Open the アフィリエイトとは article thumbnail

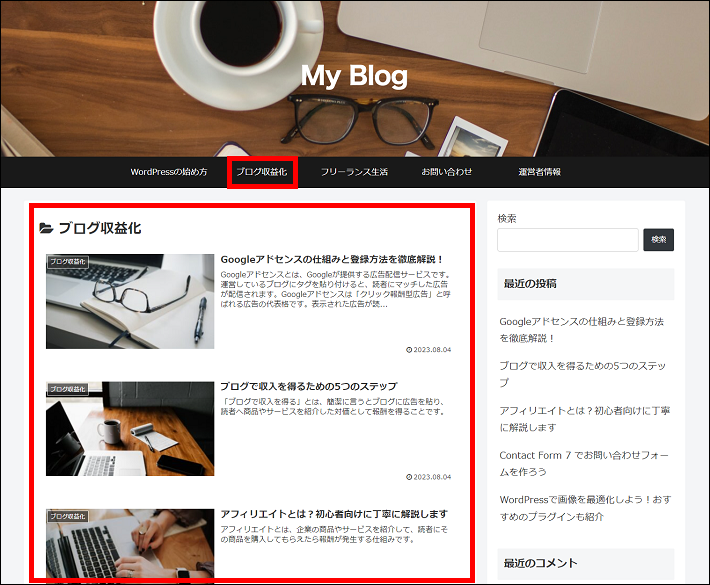(x=130, y=543)
